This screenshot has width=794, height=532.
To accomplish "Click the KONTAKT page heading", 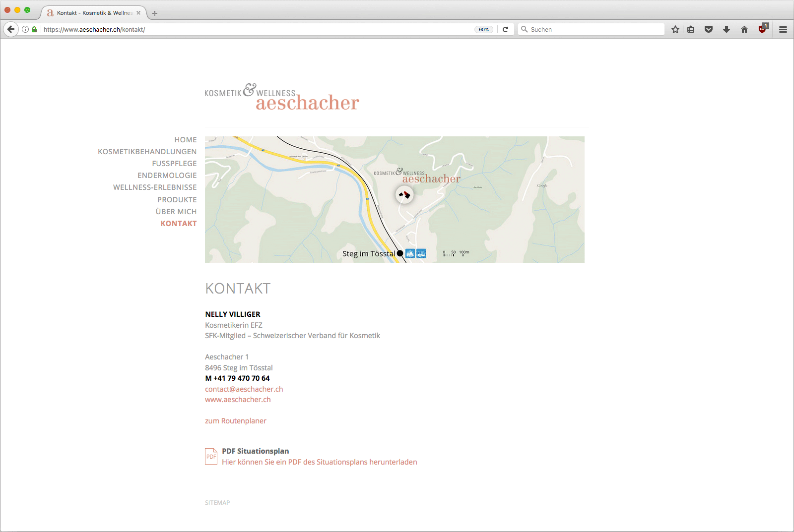I will coord(238,289).
